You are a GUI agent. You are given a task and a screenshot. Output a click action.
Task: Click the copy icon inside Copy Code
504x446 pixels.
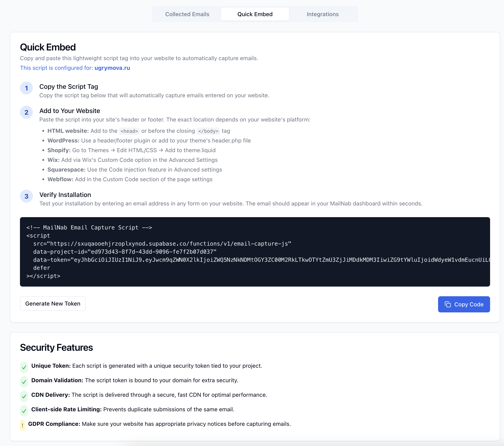448,304
